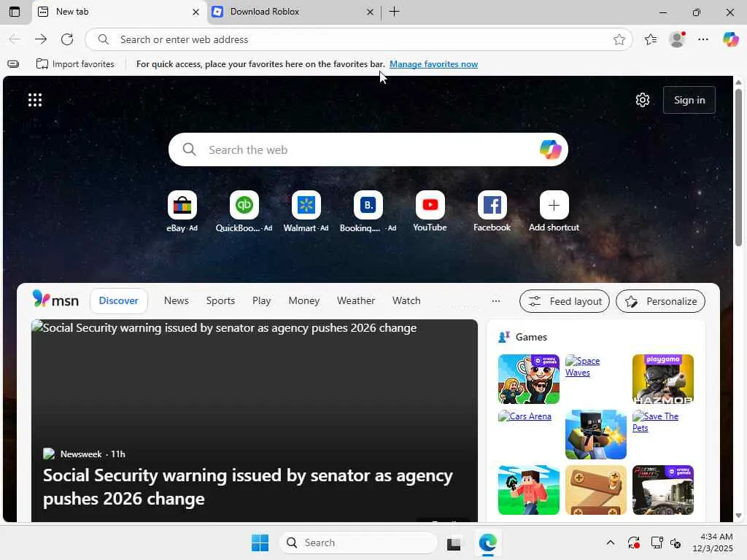Show hidden system tray icons chevron
The height and width of the screenshot is (560, 747).
click(611, 542)
